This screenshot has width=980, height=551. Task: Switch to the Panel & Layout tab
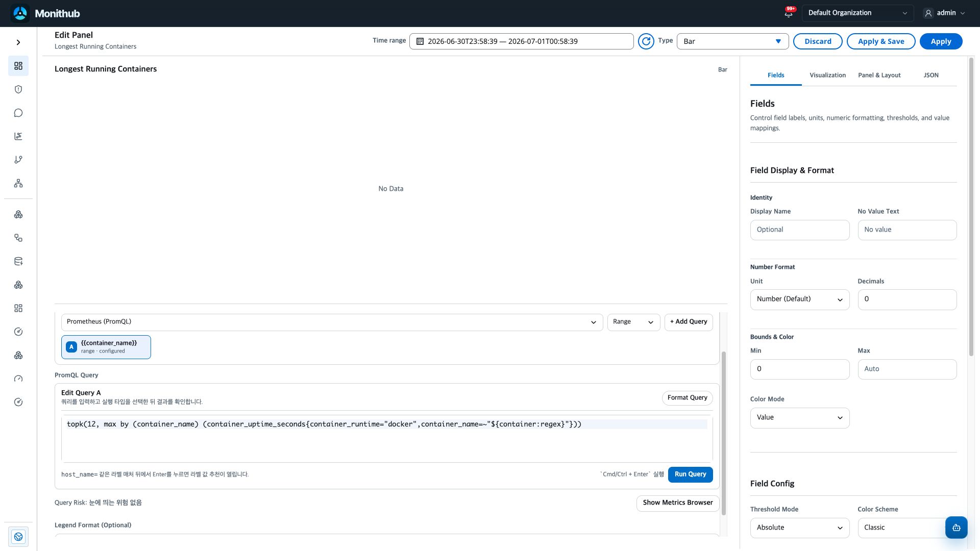[879, 75]
